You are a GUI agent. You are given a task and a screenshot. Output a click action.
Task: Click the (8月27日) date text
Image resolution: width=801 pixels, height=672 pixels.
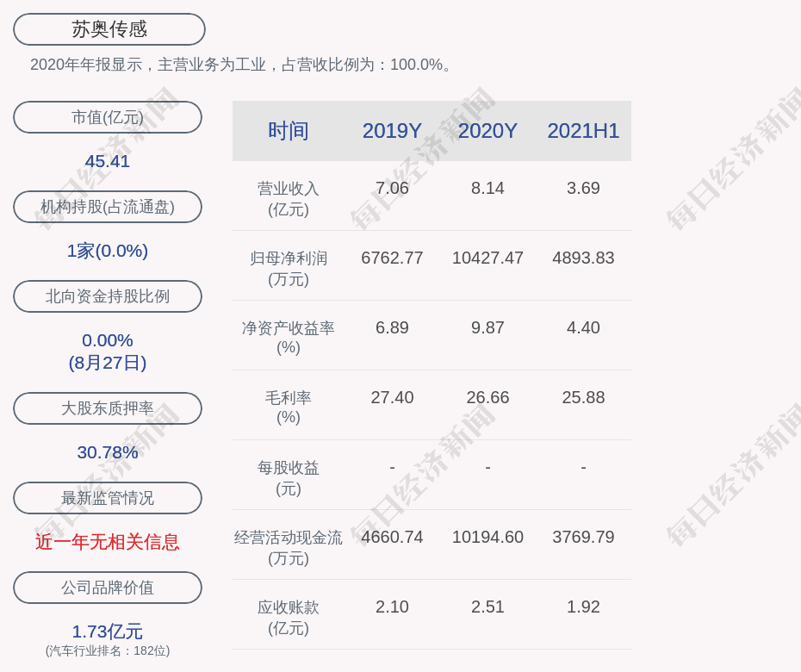108,363
